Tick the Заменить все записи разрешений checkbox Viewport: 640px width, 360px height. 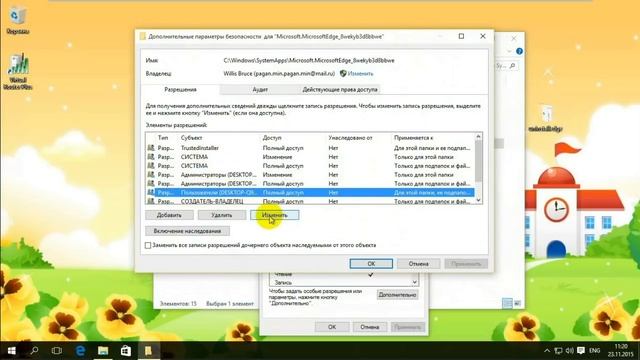point(148,245)
